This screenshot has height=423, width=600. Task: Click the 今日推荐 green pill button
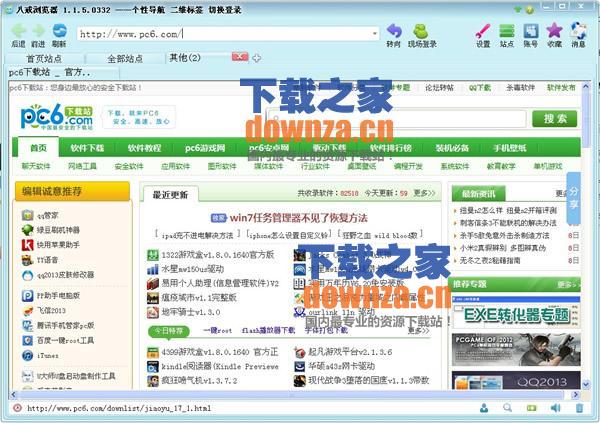pyautogui.click(x=169, y=331)
